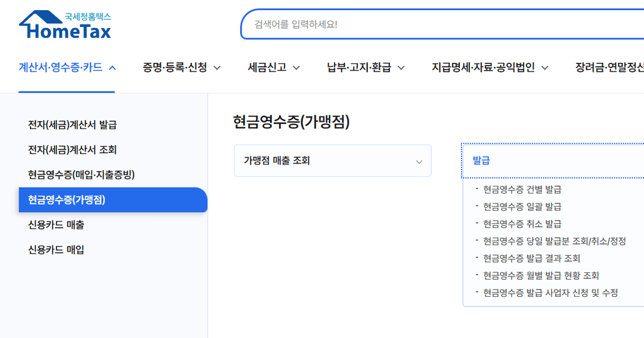Viewport: 644px width, 338px height.
Task: Click the chevron next to 납부·고지·환급
Action: click(x=401, y=68)
